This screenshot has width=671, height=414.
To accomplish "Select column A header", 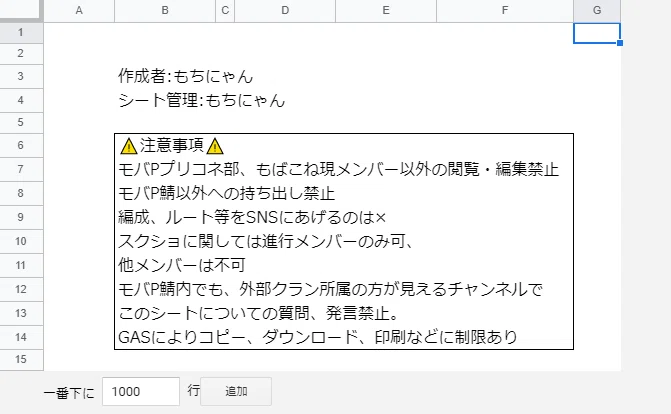I will click(x=79, y=11).
